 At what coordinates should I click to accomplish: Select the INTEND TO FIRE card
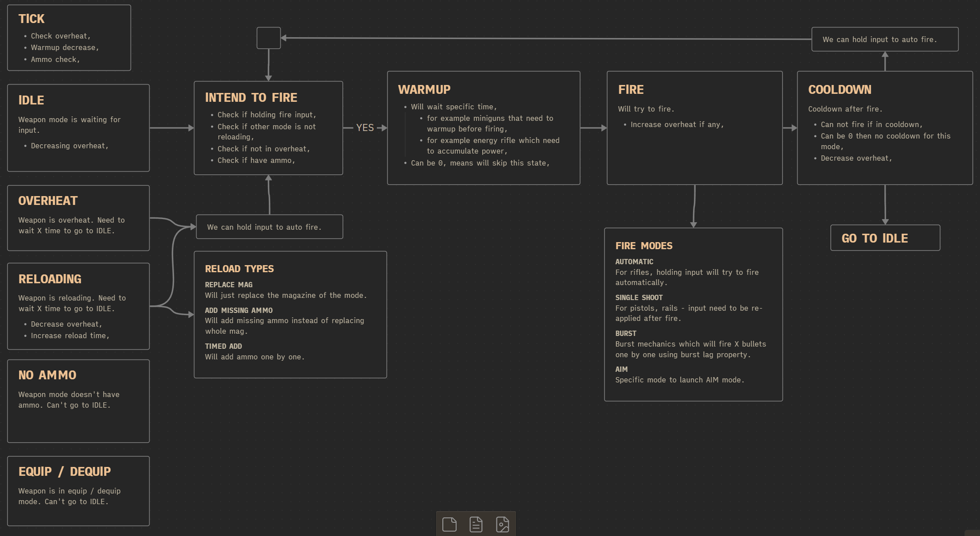pyautogui.click(x=268, y=128)
